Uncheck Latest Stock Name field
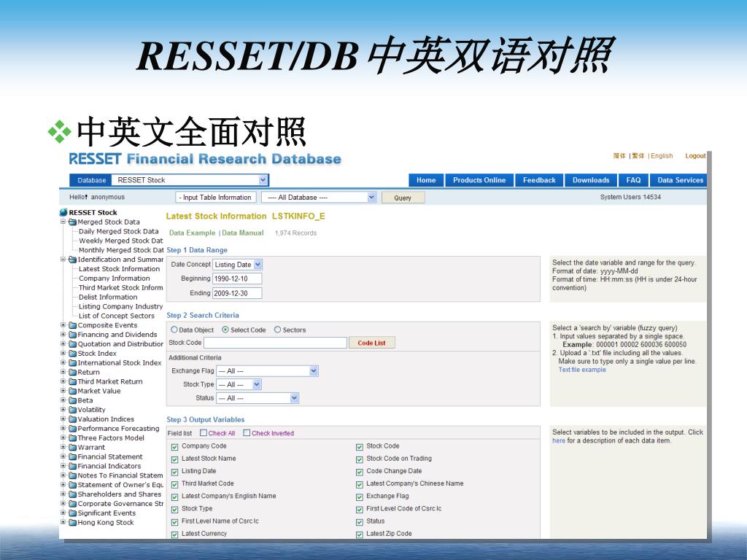Screen dimensions: 747x560 click(175, 459)
